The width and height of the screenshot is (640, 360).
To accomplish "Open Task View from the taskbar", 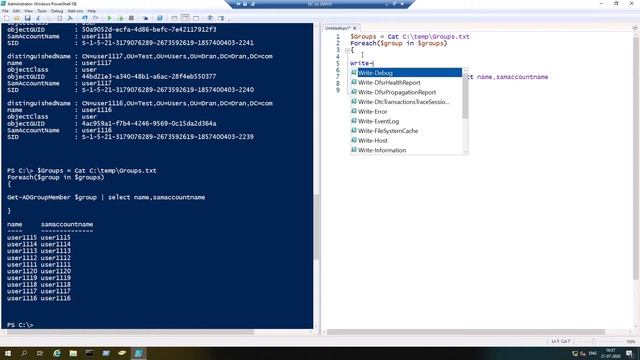I will tap(40, 353).
